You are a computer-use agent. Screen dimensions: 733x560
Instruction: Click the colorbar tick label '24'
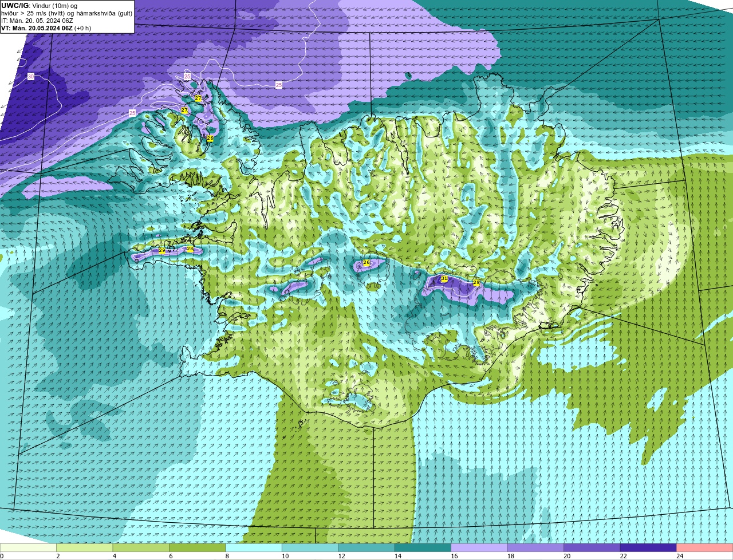click(680, 556)
